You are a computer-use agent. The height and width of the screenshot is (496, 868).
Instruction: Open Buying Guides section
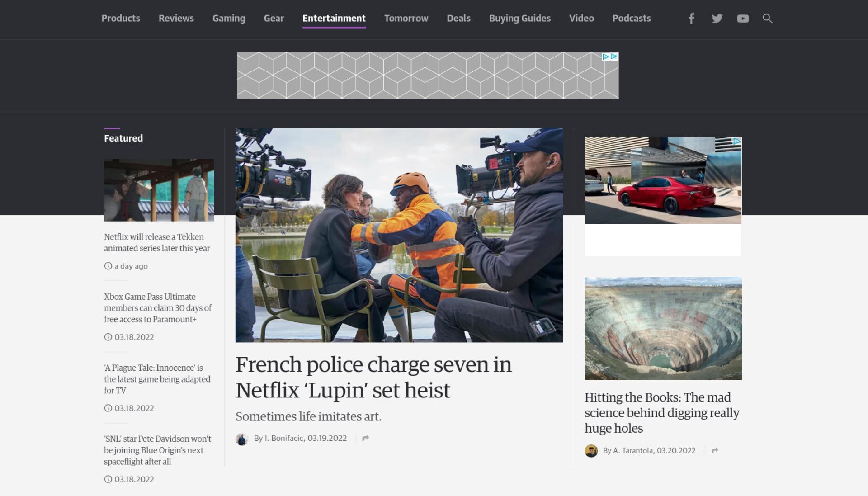519,19
